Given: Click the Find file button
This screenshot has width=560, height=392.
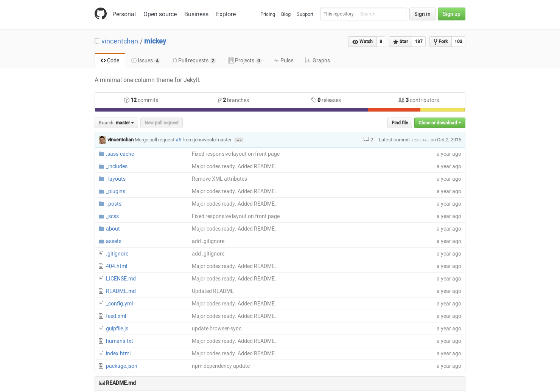Looking at the screenshot, I should point(400,123).
